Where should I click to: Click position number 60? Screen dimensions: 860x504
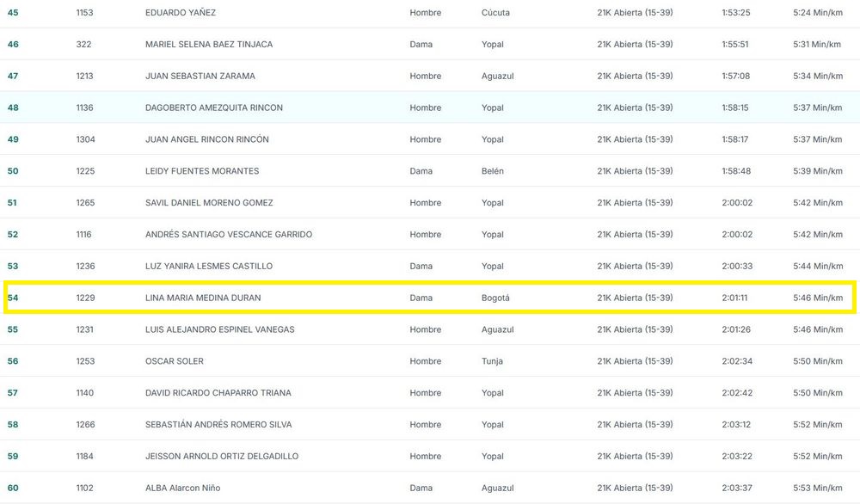(x=13, y=489)
